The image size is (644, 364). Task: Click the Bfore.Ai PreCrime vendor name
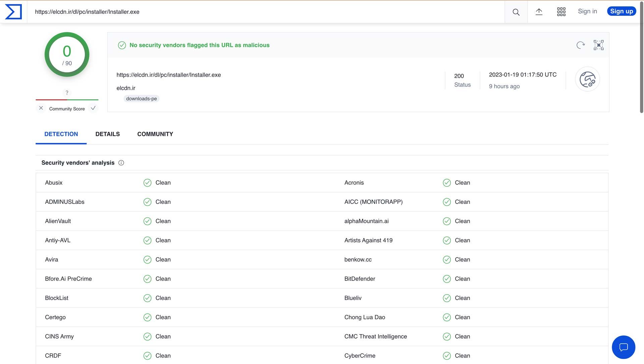[68, 279]
